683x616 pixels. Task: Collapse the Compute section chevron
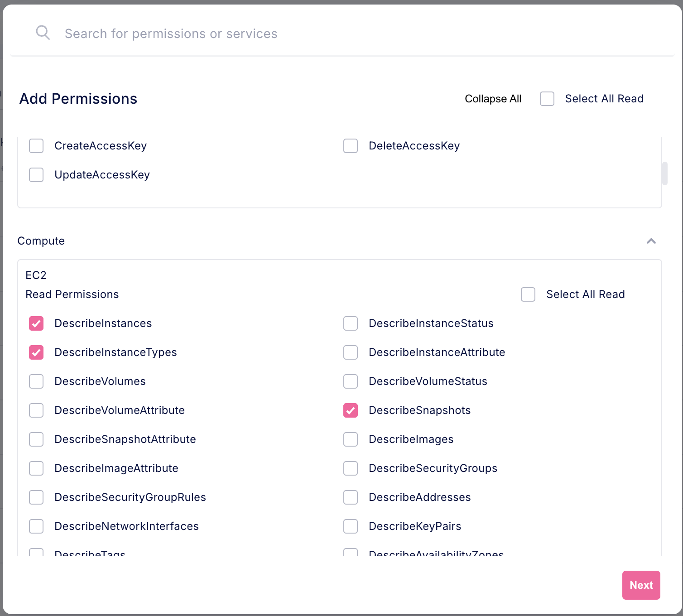click(651, 241)
